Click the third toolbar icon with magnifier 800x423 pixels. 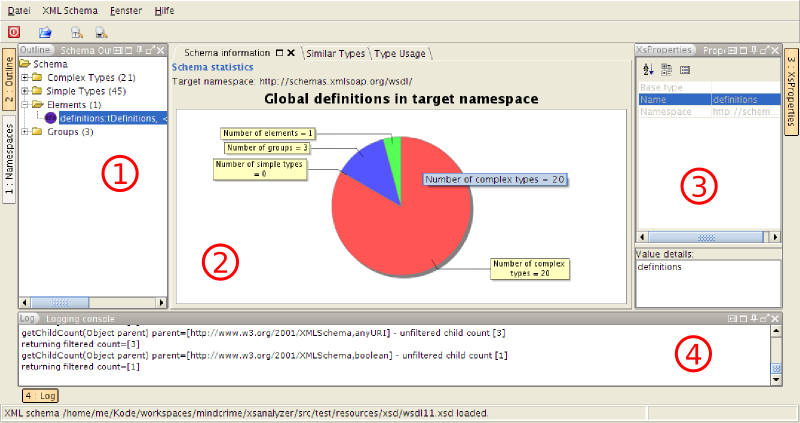(x=75, y=32)
